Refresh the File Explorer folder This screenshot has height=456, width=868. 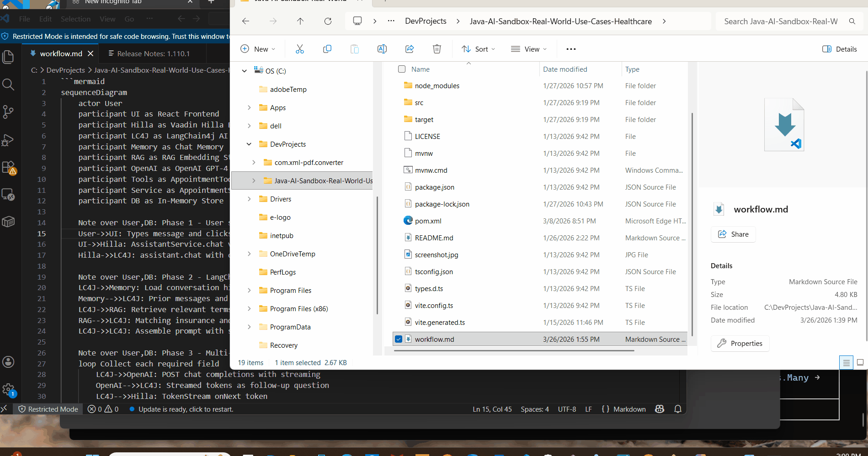click(x=328, y=21)
